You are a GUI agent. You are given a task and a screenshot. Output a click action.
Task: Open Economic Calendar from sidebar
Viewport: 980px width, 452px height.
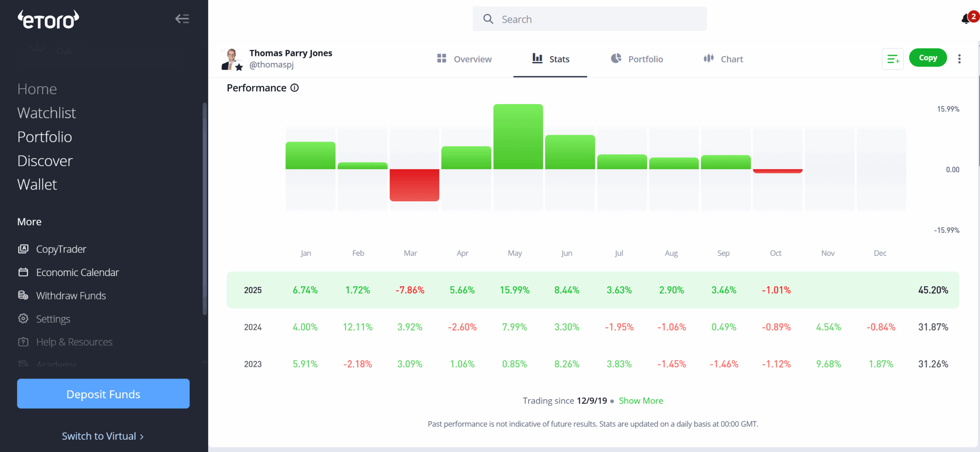point(77,272)
